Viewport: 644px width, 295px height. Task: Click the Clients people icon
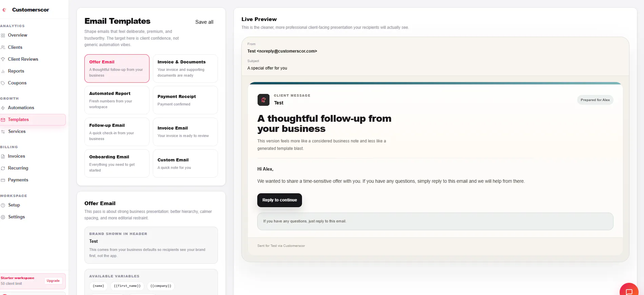pyautogui.click(x=3, y=47)
